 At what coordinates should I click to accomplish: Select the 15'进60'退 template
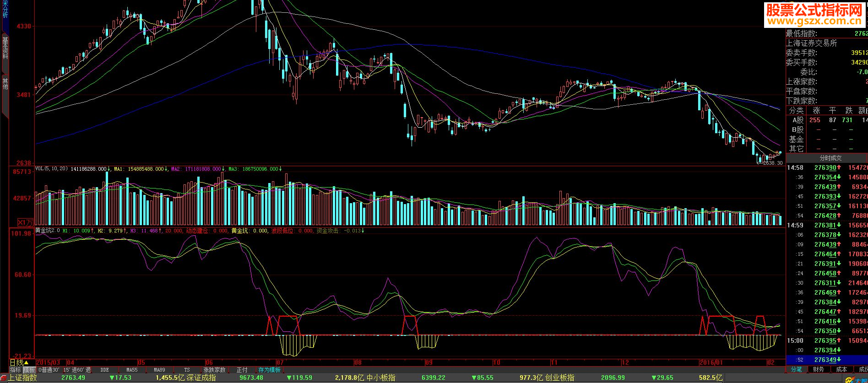pos(77,370)
